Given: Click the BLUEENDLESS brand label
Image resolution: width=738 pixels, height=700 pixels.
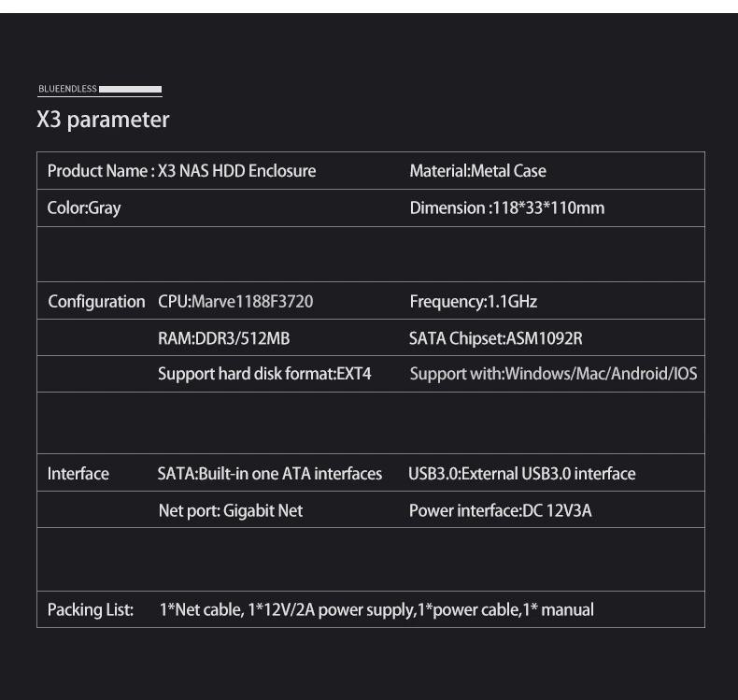Looking at the screenshot, I should 66,90.
